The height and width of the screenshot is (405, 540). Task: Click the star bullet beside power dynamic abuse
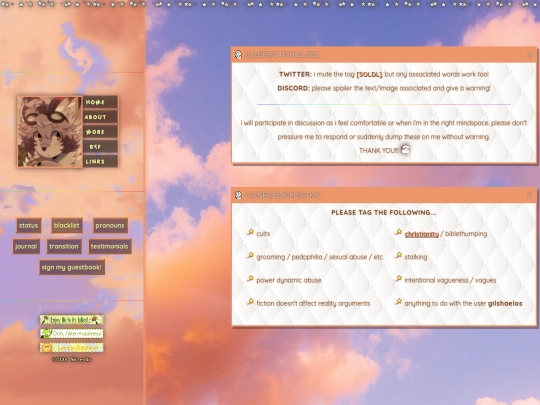pyautogui.click(x=250, y=279)
